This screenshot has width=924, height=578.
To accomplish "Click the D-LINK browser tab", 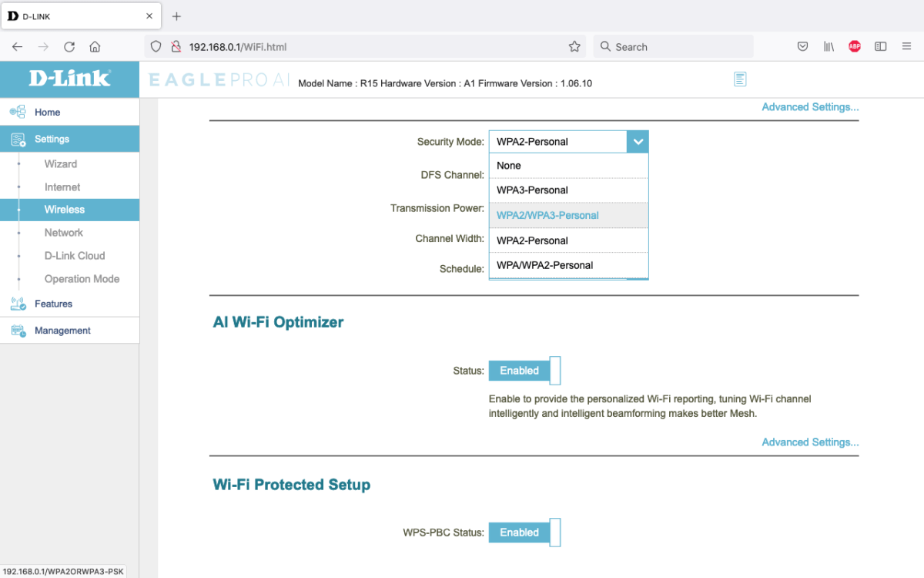I will coord(80,16).
